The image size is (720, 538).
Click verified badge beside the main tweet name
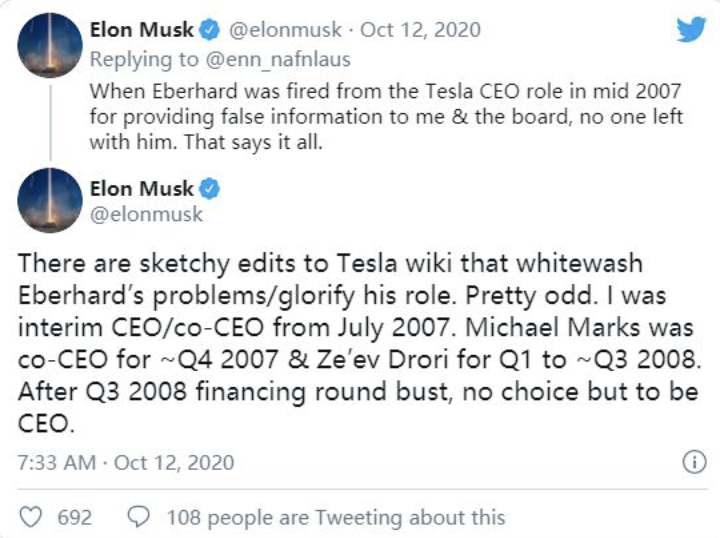click(211, 188)
